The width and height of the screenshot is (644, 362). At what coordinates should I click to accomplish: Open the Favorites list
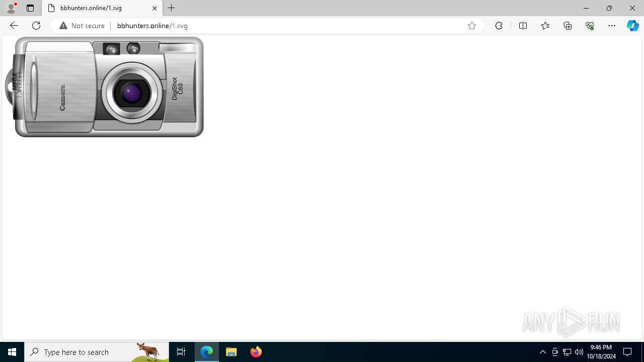(545, 26)
